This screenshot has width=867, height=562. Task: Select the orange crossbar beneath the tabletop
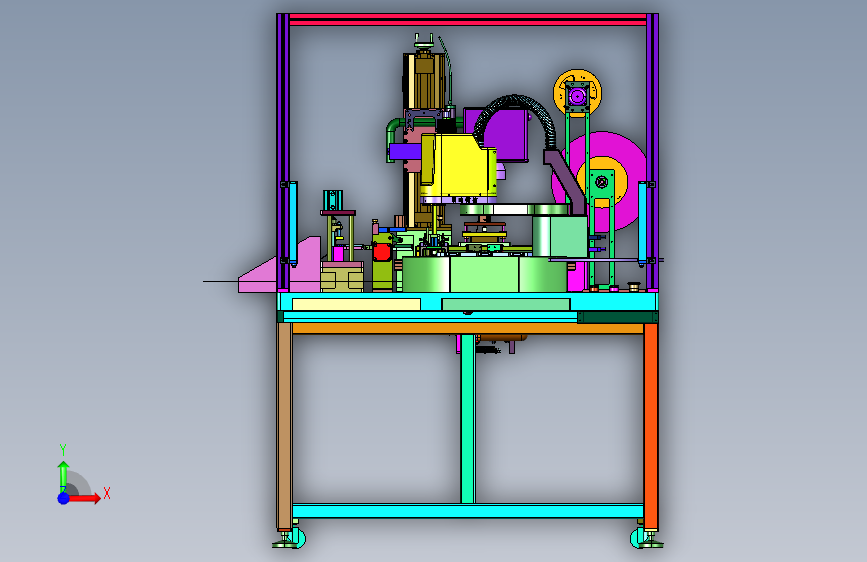[468, 329]
